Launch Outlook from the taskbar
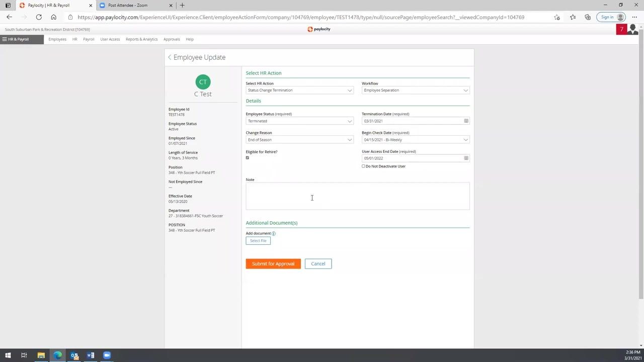 pos(74,355)
